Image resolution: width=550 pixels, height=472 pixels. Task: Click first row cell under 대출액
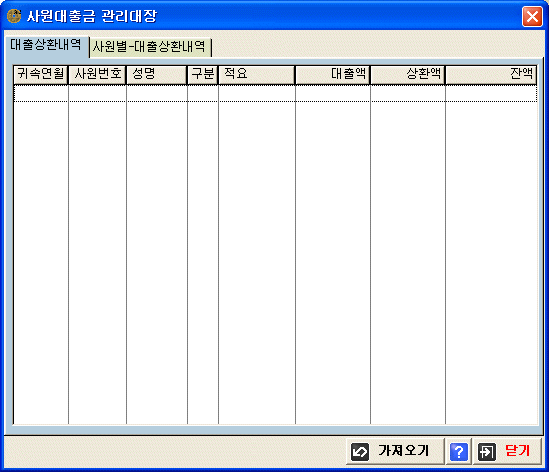pos(333,94)
